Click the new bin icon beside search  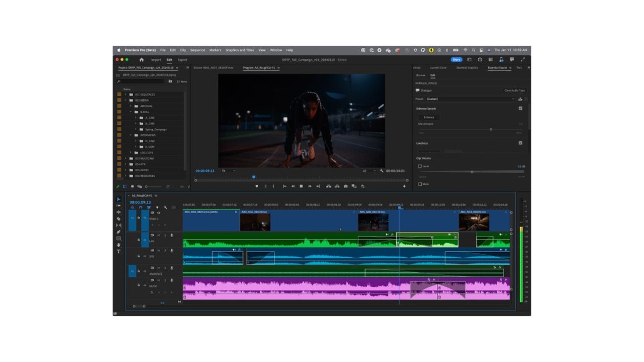(x=170, y=81)
